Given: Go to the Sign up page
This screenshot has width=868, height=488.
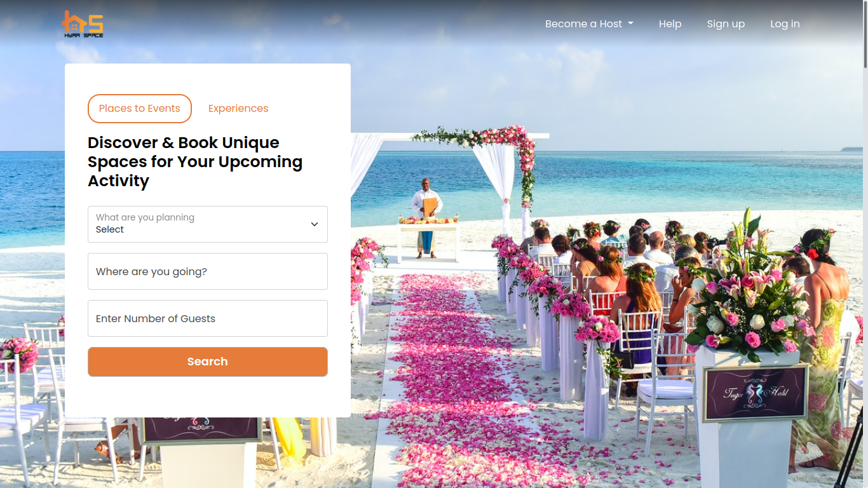Looking at the screenshot, I should 726,24.
